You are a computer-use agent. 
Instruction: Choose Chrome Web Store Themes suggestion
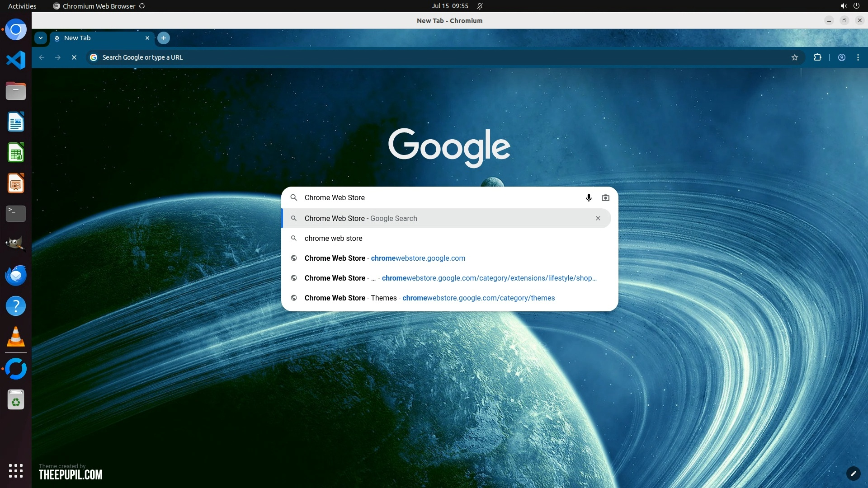point(429,298)
